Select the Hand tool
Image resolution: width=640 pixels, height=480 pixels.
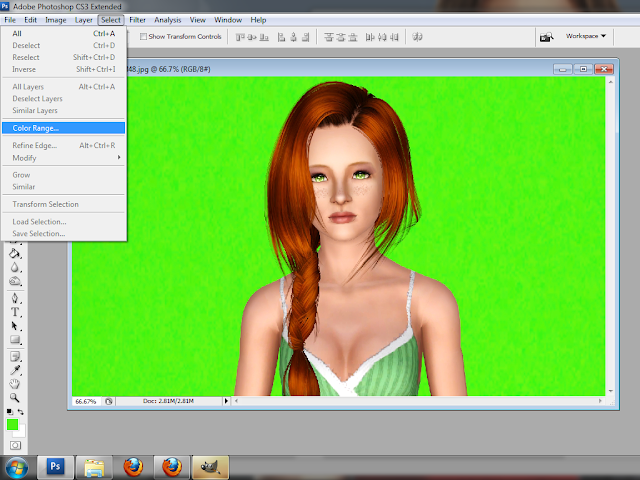pyautogui.click(x=15, y=383)
